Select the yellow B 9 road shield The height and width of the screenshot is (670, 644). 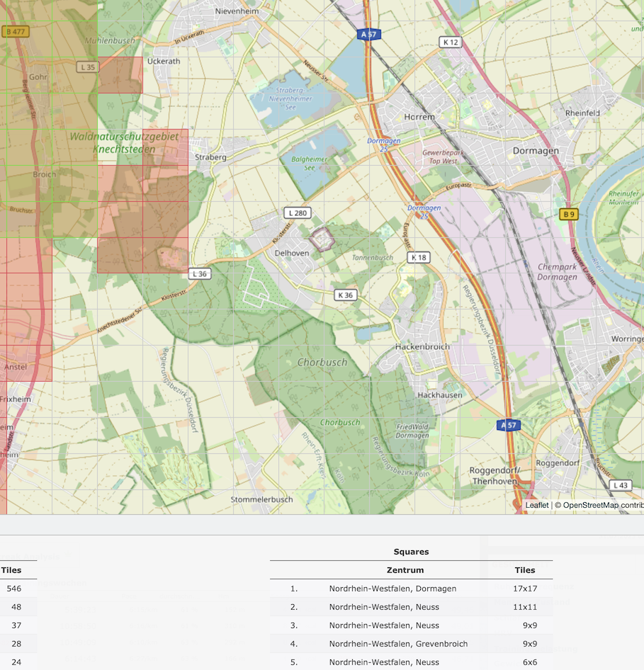(x=567, y=214)
